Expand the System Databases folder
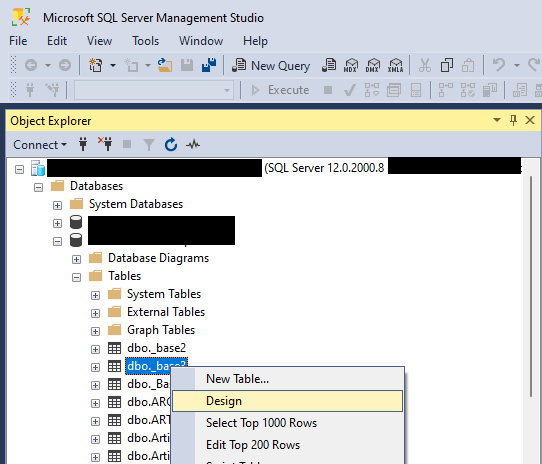This screenshot has height=464, width=542. point(57,205)
